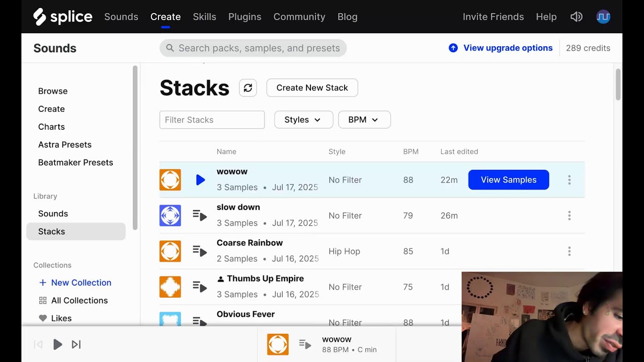Viewport: 644px width, 362px height.
Task: Click View Samples for wowow
Action: coord(508,180)
